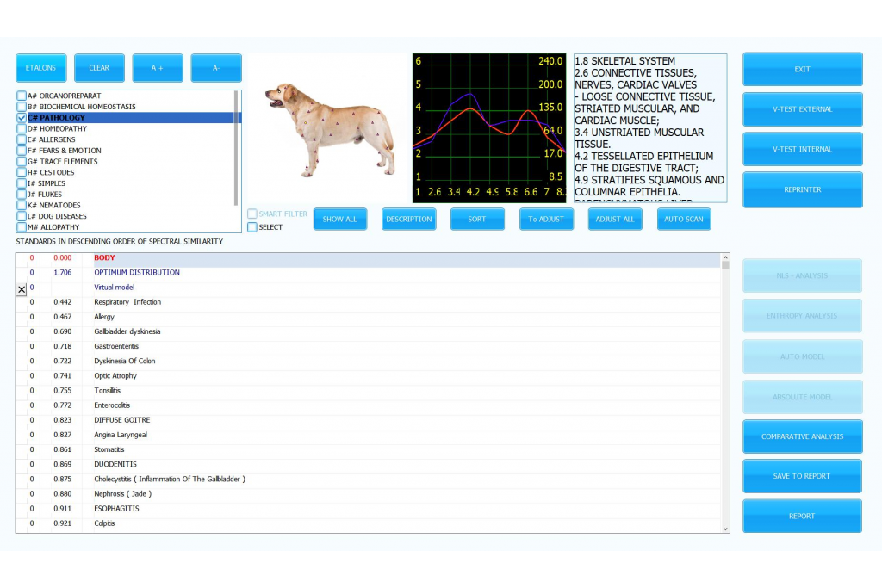This screenshot has width=882, height=588.
Task: Check the E# ALLERGENS checkbox
Action: 22,139
